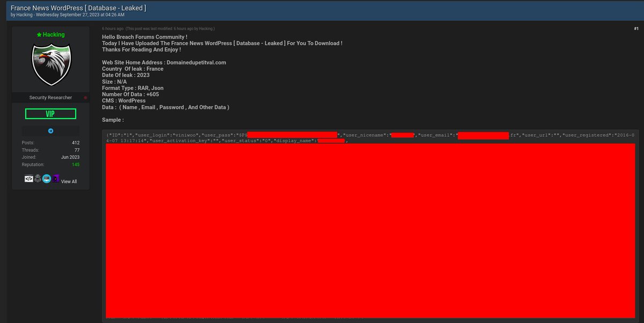Click the green star beside Hacking username
Viewport: 644px width, 323px height.
click(x=39, y=34)
